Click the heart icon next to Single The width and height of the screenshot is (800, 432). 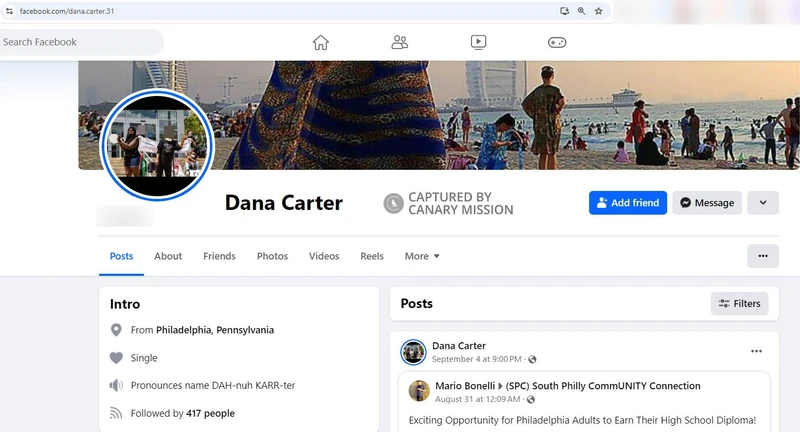(x=116, y=358)
